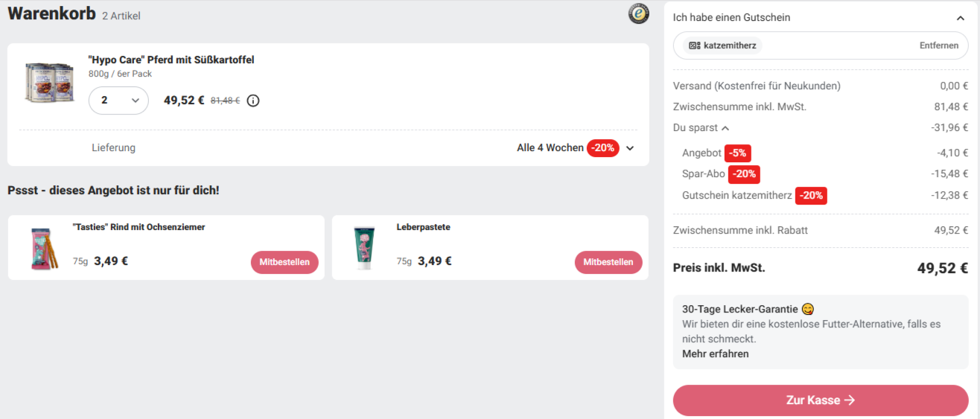The height and width of the screenshot is (419, 980).
Task: Click the -5% Angebot badge
Action: point(738,153)
